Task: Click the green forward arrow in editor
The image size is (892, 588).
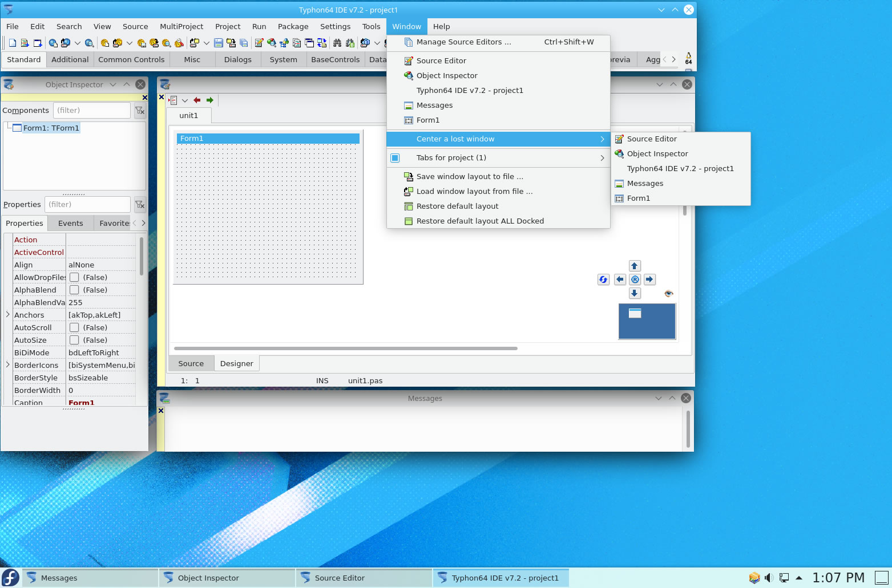Action: tap(210, 100)
